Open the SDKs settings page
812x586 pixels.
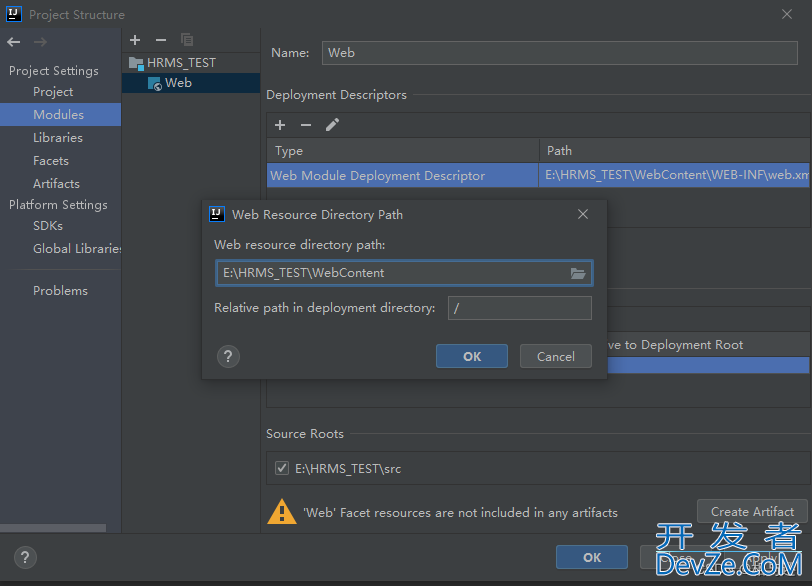[x=48, y=226]
